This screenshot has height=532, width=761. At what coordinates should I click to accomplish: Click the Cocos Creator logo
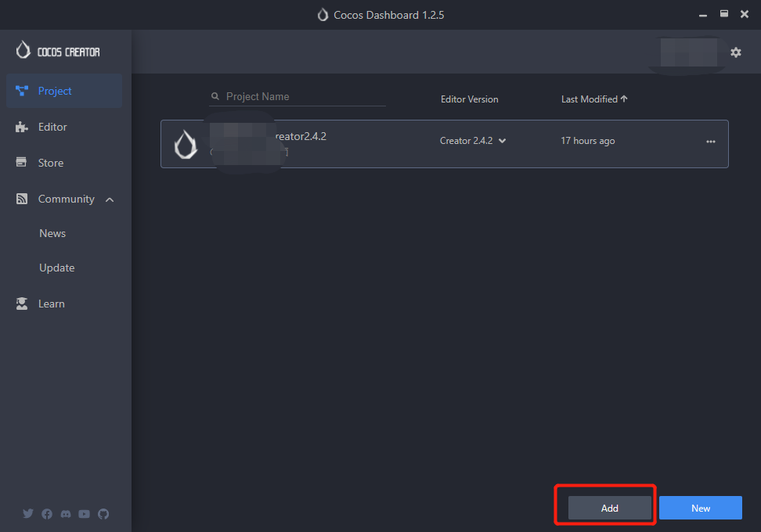(x=58, y=50)
